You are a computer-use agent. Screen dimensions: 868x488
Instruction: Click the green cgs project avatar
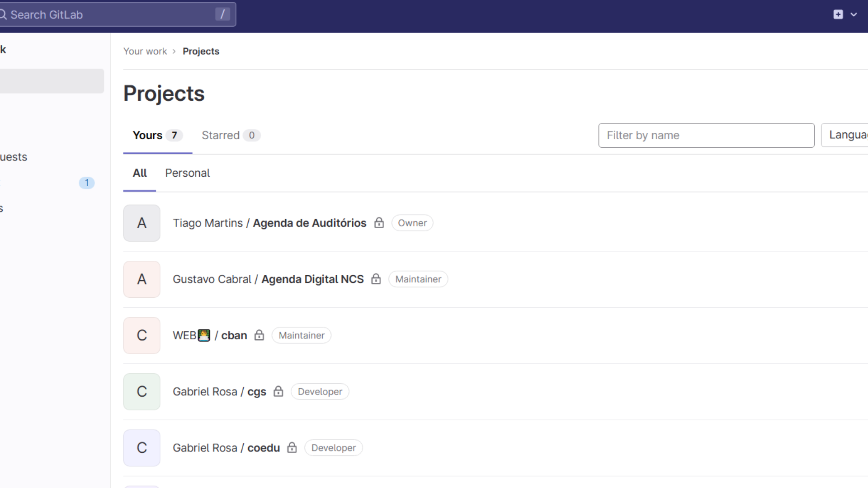(x=142, y=391)
